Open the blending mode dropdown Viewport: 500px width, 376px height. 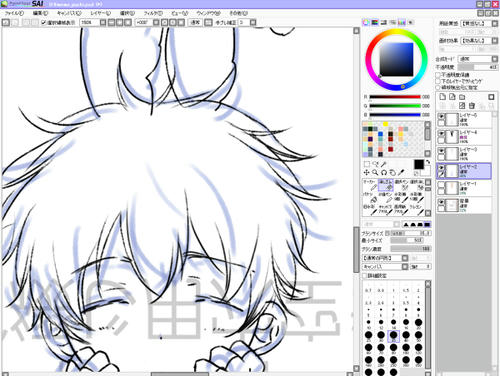coord(478,59)
